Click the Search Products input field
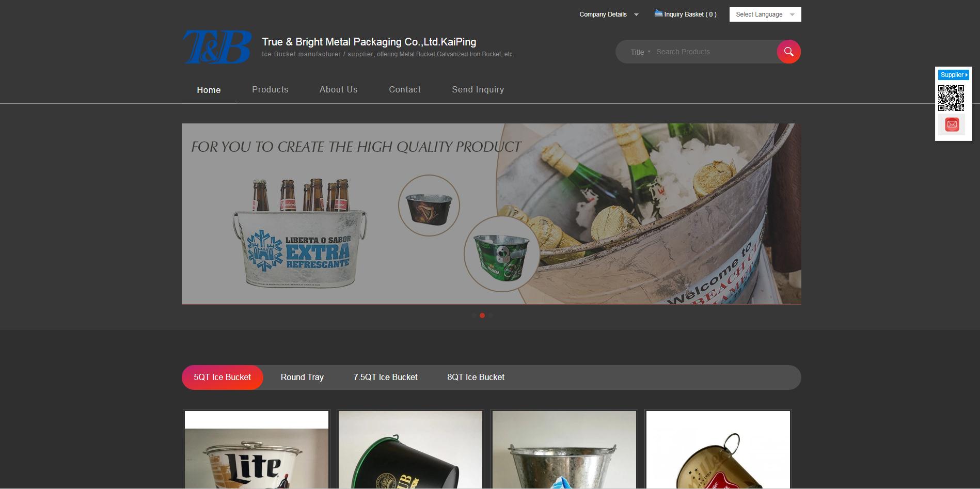 point(713,52)
